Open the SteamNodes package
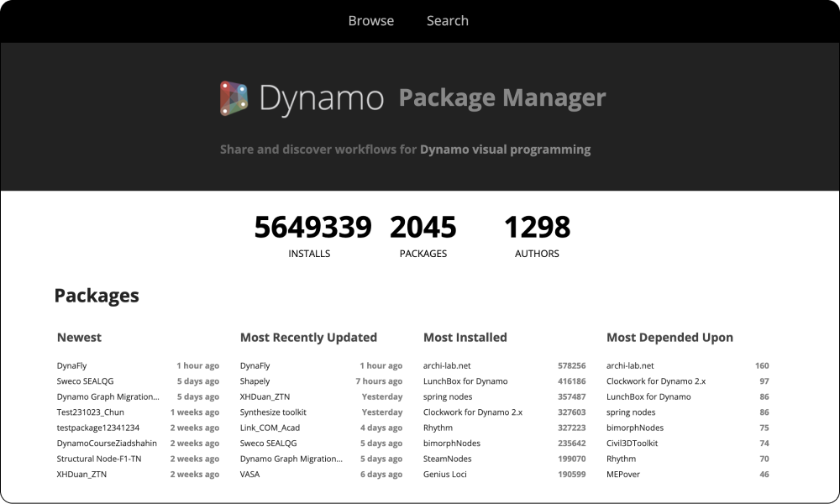The height and width of the screenshot is (504, 840). click(x=448, y=459)
